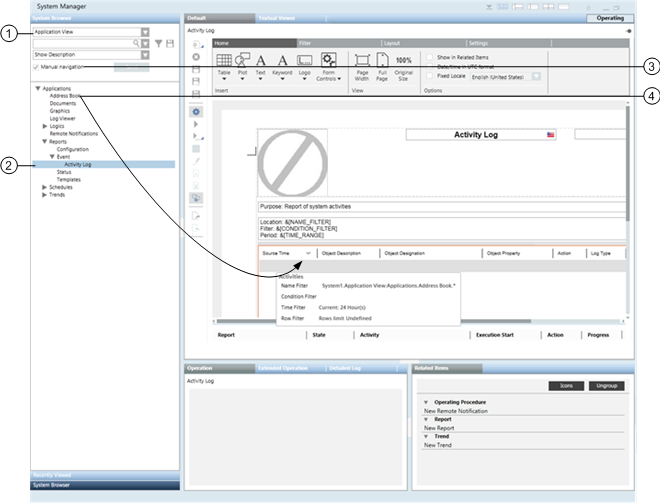
Task: Switch to the Filter ribbon tab
Action: coord(305,43)
